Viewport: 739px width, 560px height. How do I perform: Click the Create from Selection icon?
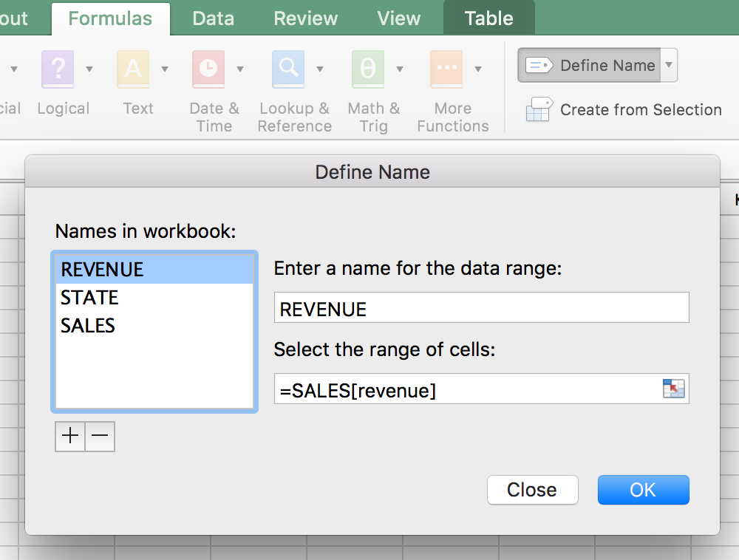[539, 109]
